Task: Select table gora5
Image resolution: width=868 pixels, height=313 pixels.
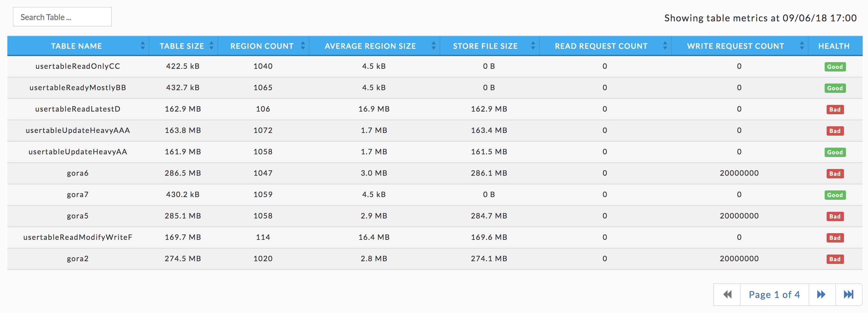Action: [78, 215]
